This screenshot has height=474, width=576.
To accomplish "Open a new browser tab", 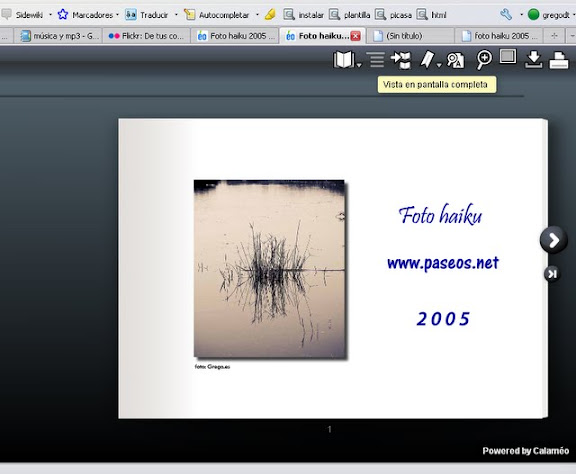I will point(554,36).
